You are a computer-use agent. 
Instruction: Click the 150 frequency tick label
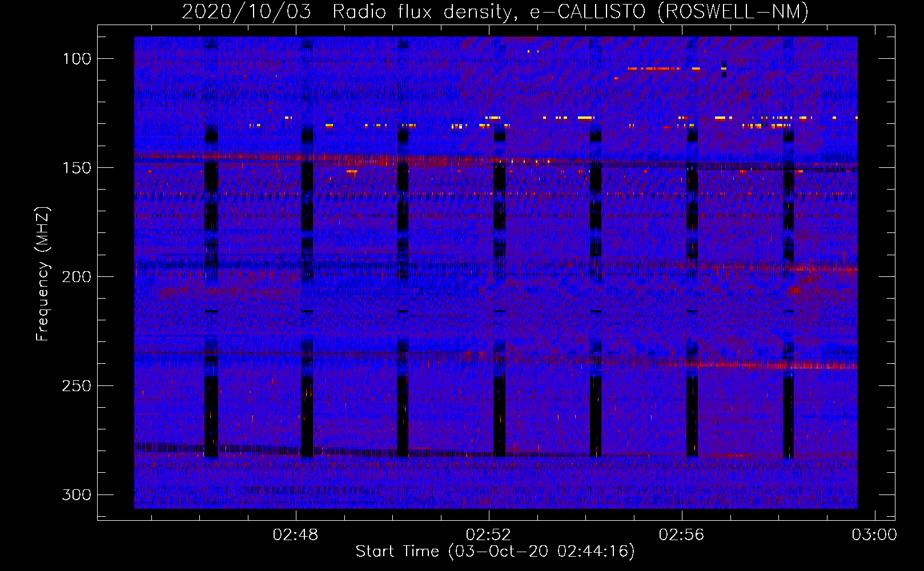(77, 168)
